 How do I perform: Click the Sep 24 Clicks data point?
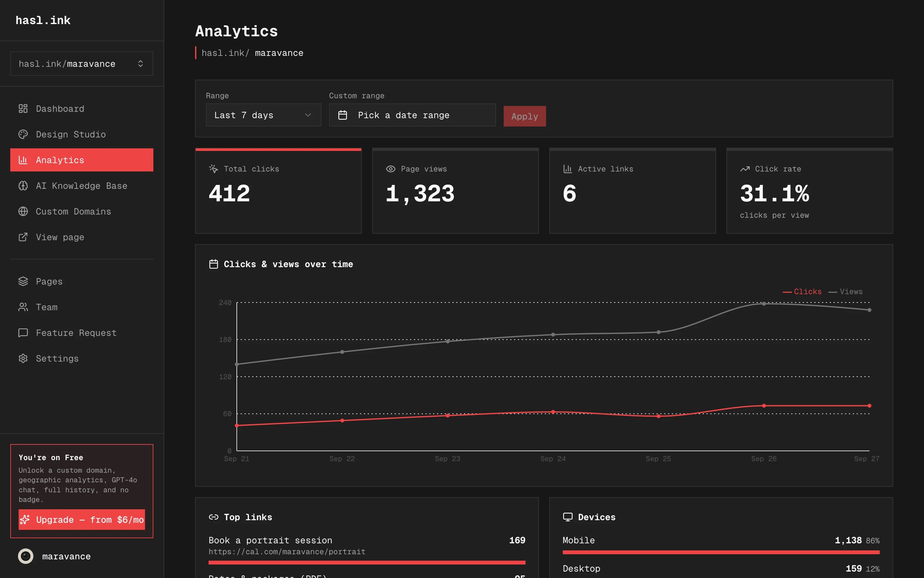click(x=553, y=412)
